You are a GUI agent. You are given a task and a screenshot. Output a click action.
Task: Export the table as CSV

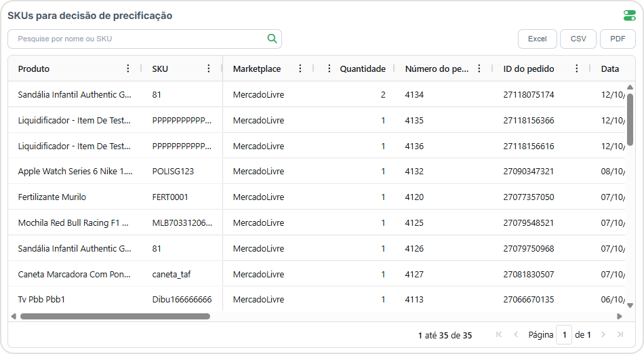[578, 39]
